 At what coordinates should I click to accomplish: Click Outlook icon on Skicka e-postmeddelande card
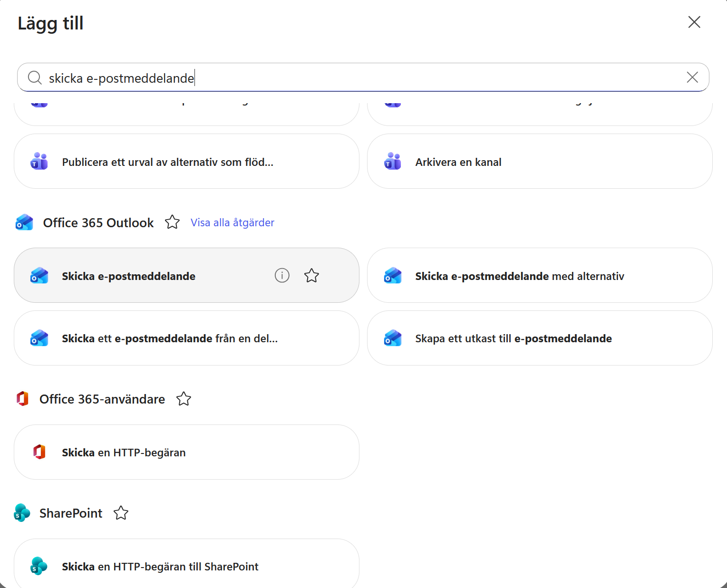pyautogui.click(x=39, y=276)
